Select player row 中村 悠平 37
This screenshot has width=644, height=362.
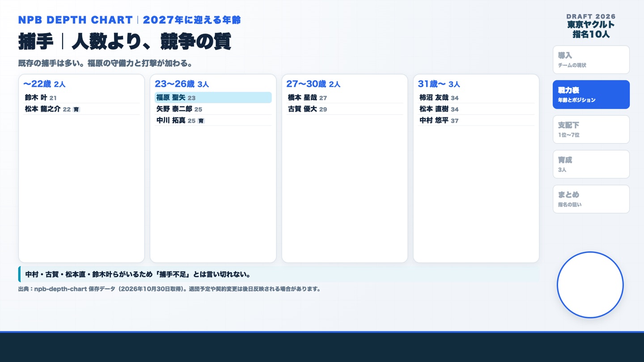tap(476, 121)
